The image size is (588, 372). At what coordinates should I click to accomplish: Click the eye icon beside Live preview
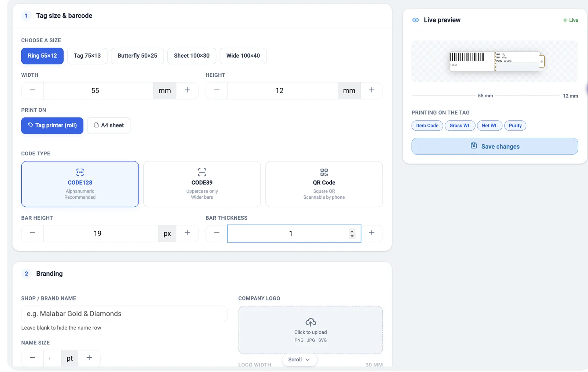tap(416, 20)
